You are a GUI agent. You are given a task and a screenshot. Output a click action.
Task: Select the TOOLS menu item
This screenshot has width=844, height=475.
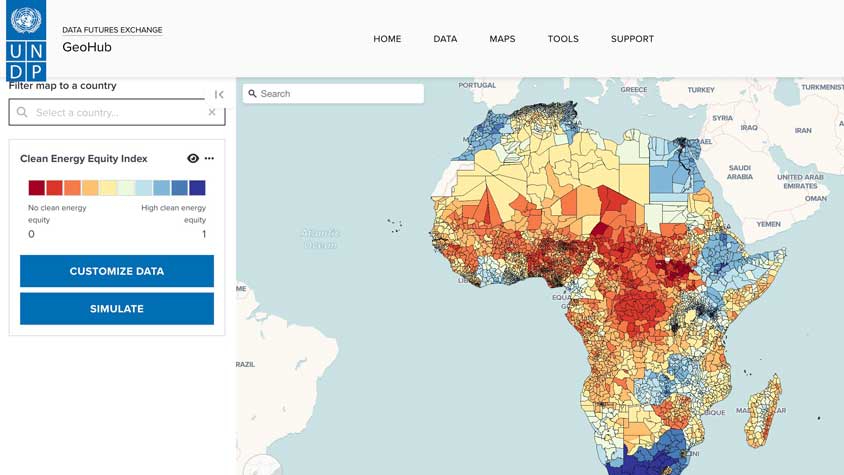point(563,39)
